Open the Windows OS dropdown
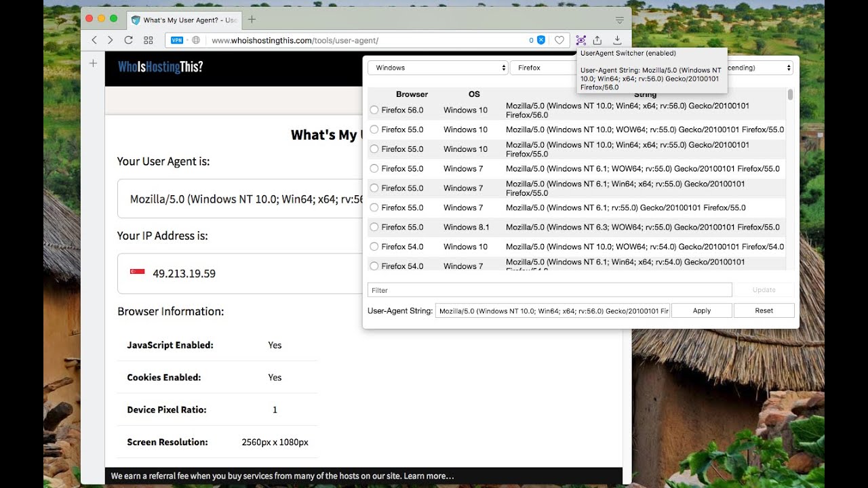Screen dimensions: 868x488 437,67
